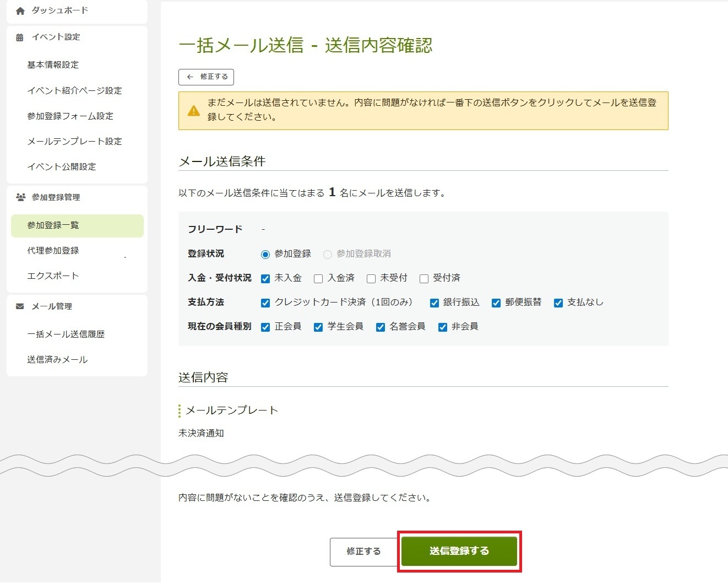Image resolution: width=728 pixels, height=583 pixels.
Task: Toggle the 未入金 checkbox
Action: click(265, 279)
